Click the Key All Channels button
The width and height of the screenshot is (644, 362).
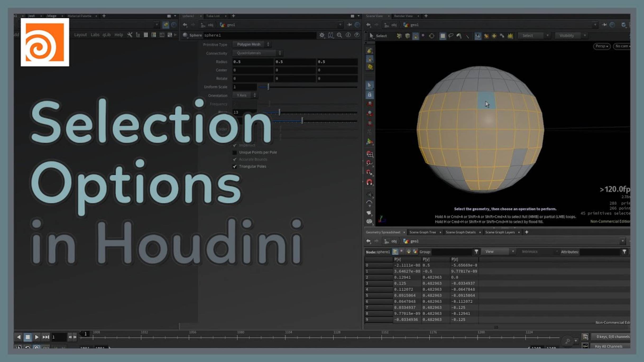609,346
